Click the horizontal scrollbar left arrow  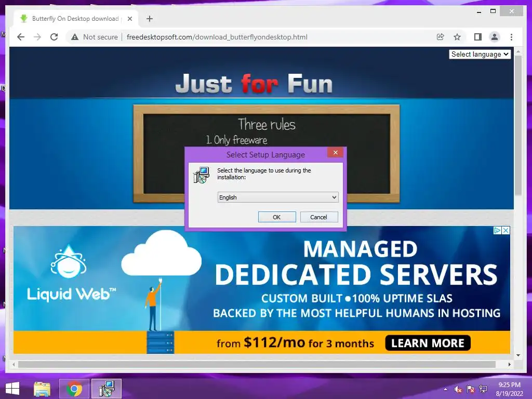pos(14,364)
